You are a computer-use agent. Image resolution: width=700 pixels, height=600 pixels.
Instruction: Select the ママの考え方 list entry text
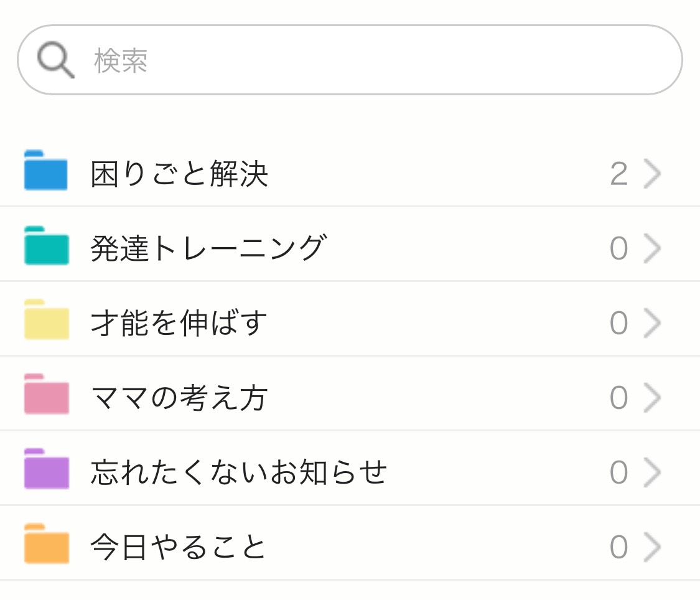coord(179,398)
